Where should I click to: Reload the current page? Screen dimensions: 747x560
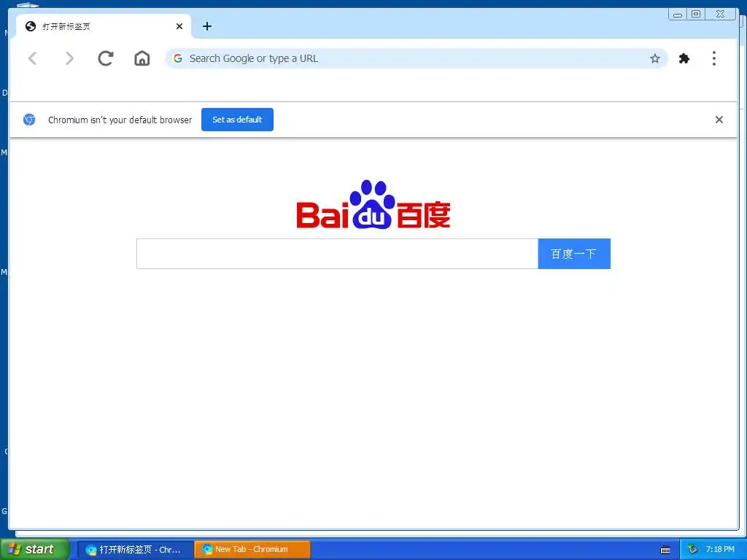pos(105,58)
